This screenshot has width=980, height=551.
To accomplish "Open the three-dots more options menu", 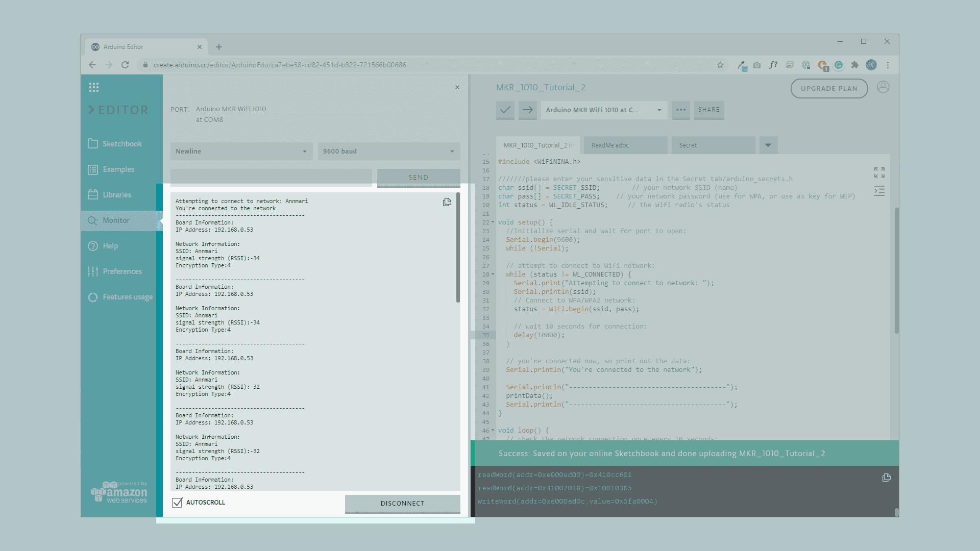I will (680, 110).
